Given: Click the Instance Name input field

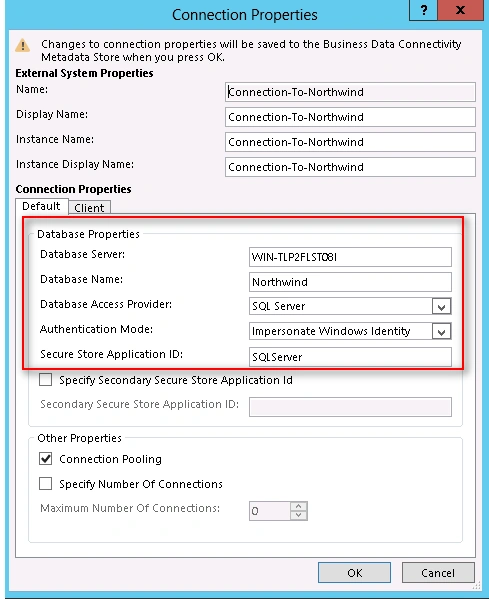Looking at the screenshot, I should 350,142.
